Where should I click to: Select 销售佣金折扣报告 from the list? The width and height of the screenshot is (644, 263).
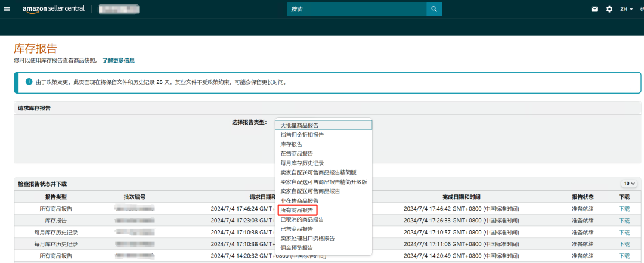point(302,135)
